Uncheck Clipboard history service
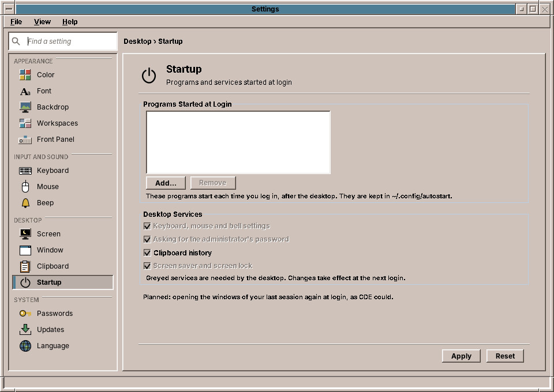Screen dimensions: 554x392 (x=147, y=253)
